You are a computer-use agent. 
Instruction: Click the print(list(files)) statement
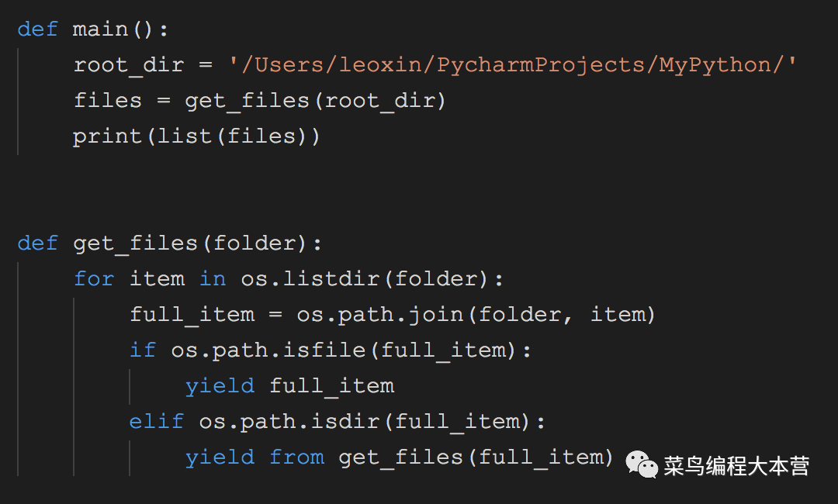coord(196,136)
